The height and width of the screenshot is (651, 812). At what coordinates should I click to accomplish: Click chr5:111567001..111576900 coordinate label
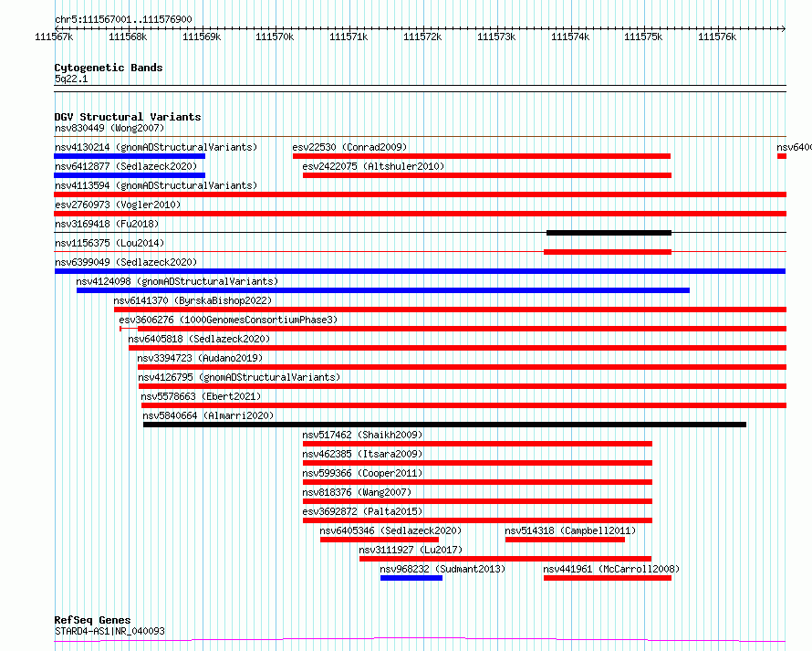click(123, 19)
